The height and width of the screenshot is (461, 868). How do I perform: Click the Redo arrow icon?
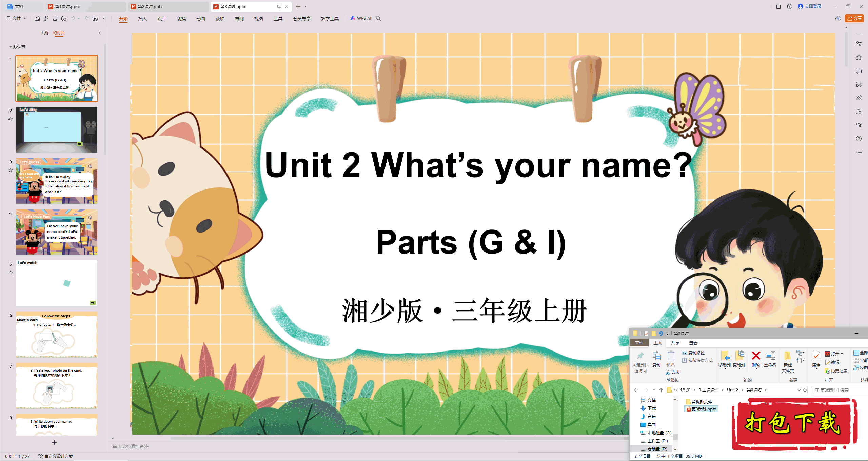coord(87,18)
